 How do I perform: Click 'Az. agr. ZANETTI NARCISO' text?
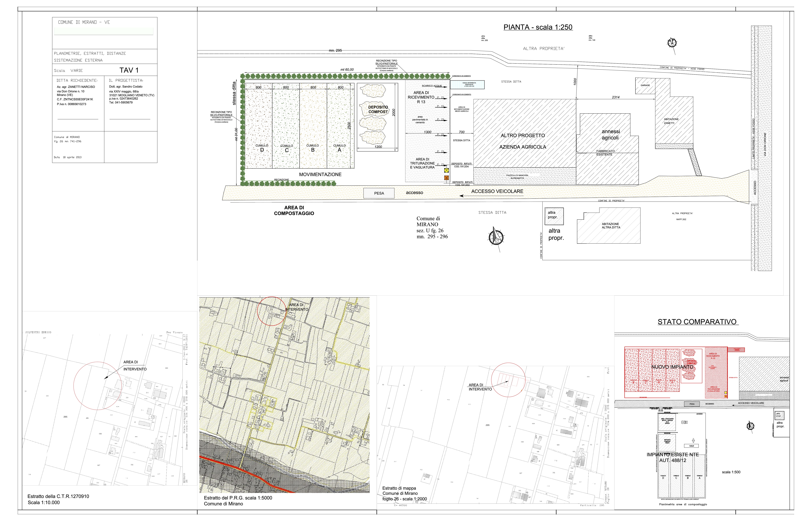76,87
